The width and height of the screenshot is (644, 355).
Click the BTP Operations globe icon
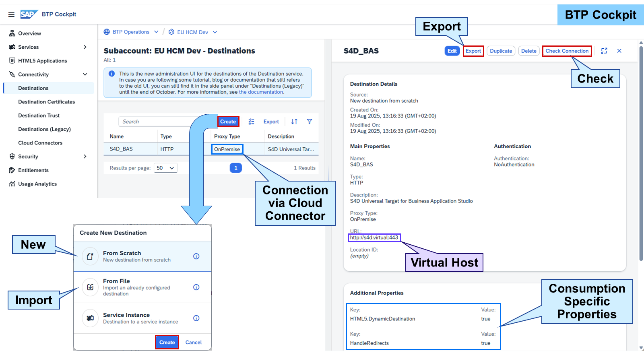pos(107,32)
